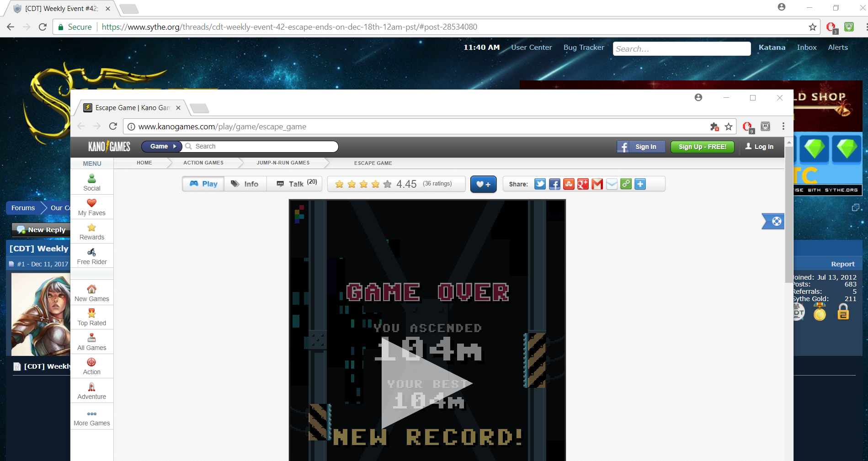Play the game via large play overlay
Screen dimensions: 868x461
tap(426, 383)
